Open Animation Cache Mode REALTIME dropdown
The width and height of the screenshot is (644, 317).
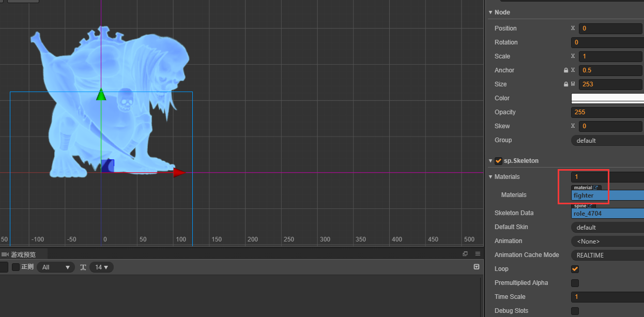point(607,255)
